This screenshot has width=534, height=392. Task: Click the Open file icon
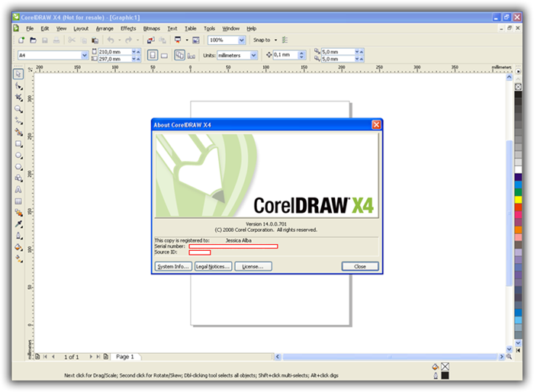point(33,40)
